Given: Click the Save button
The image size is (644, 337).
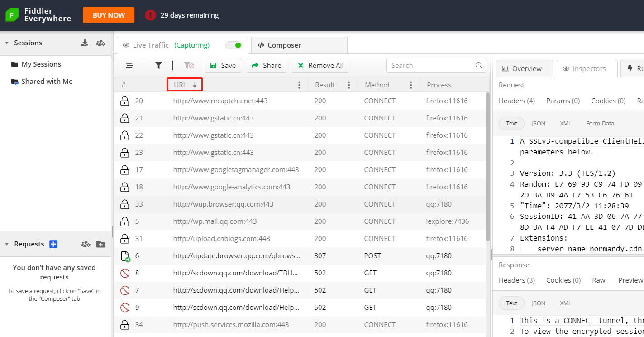Looking at the screenshot, I should 223,66.
